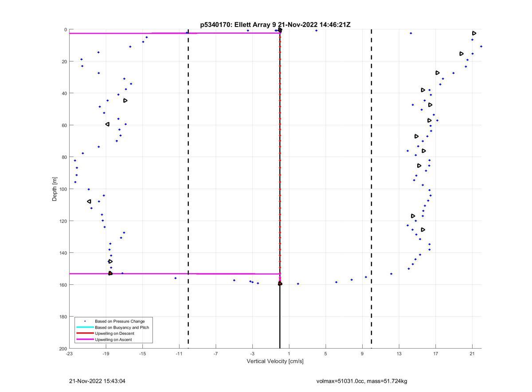Click the top-right triangle marker near 2 m depth

(x=474, y=33)
